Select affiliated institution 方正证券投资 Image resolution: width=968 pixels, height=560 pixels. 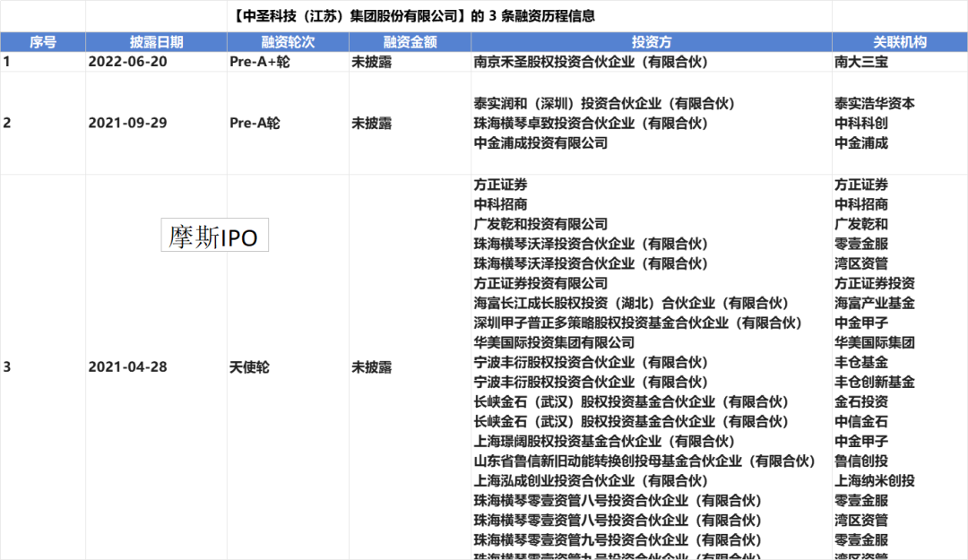coord(875,283)
